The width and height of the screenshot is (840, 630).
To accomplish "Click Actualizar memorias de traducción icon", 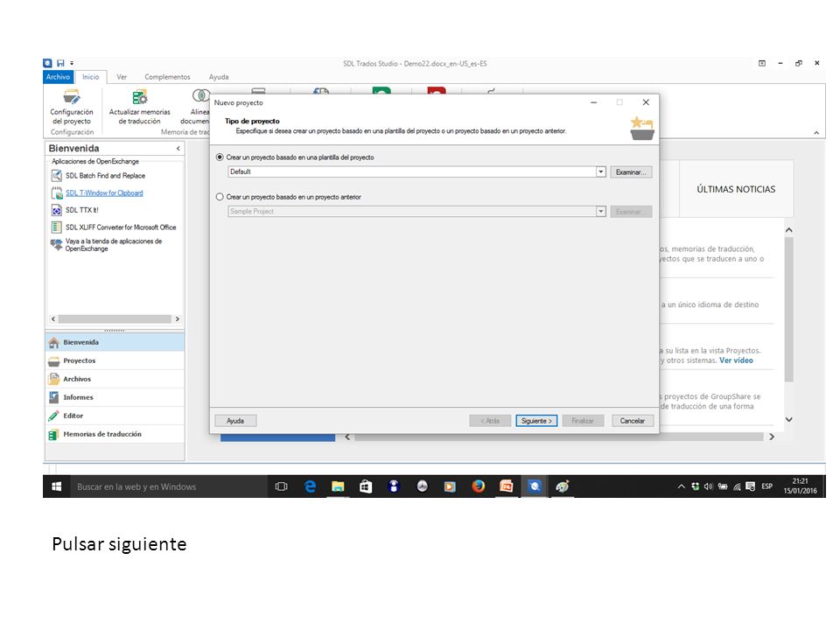I will (x=140, y=97).
